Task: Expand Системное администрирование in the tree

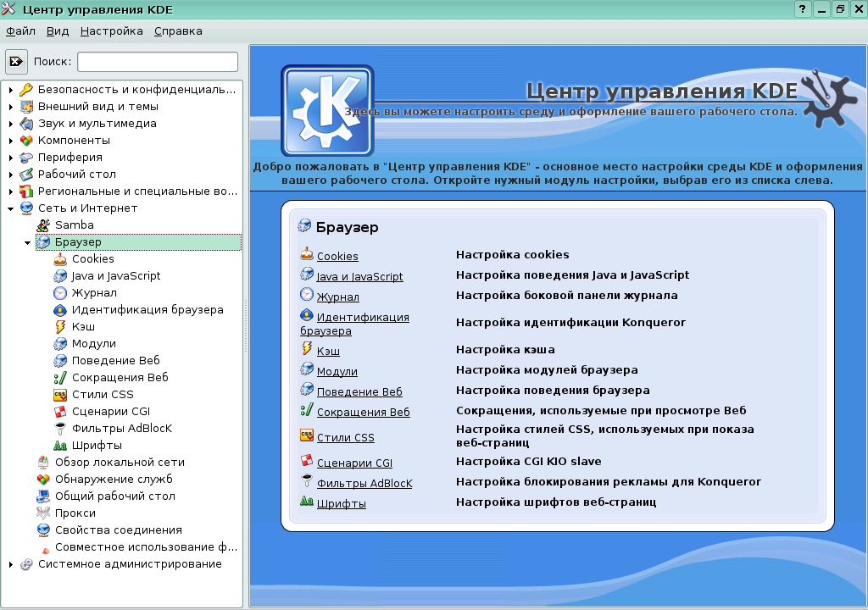Action: 10,563
